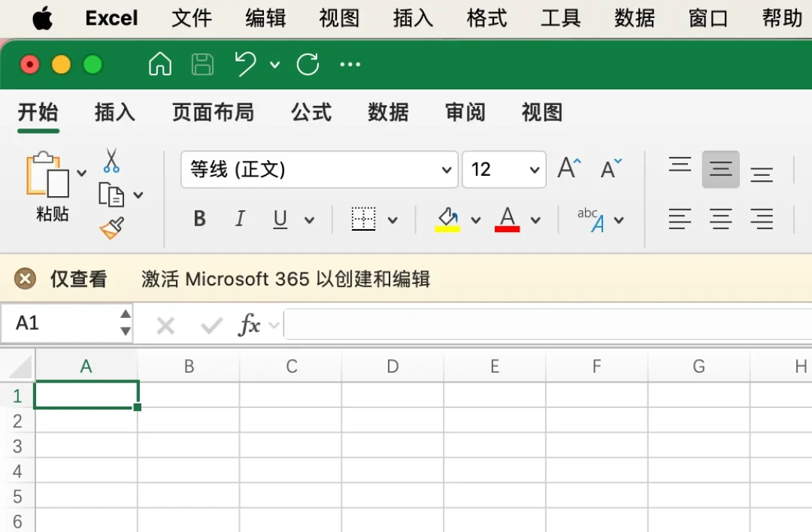Viewport: 812px width, 532px height.
Task: Switch to the 公式 ribbon tab
Action: (311, 112)
